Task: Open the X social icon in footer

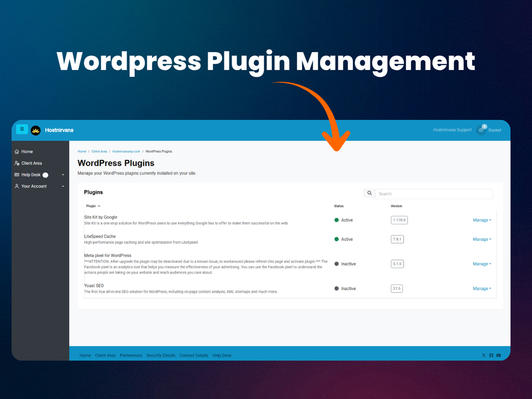Action: pos(484,356)
